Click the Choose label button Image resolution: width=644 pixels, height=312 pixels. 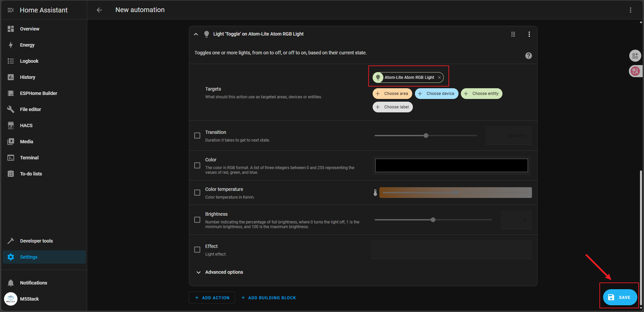(x=392, y=107)
